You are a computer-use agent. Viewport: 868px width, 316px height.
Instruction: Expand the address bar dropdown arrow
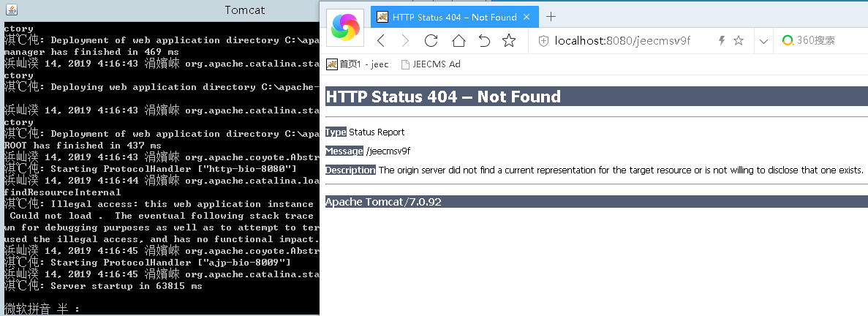tap(763, 41)
